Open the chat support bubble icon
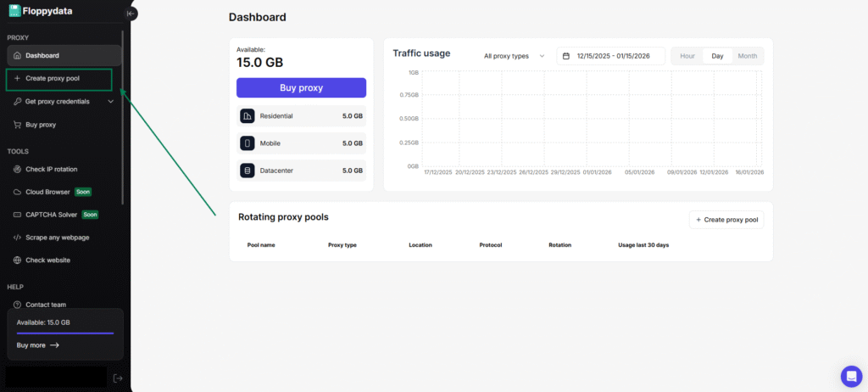The width and height of the screenshot is (868, 392). pyautogui.click(x=850, y=376)
